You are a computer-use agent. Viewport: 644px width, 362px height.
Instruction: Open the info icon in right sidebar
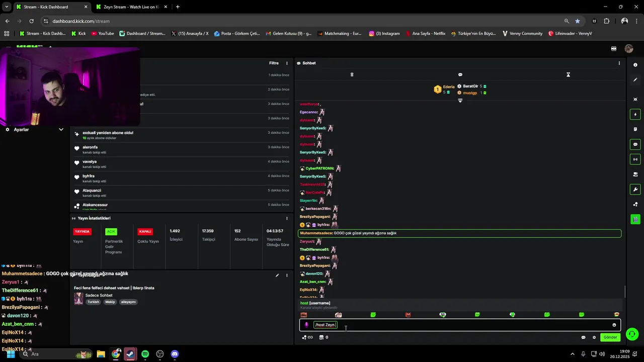[635, 65]
